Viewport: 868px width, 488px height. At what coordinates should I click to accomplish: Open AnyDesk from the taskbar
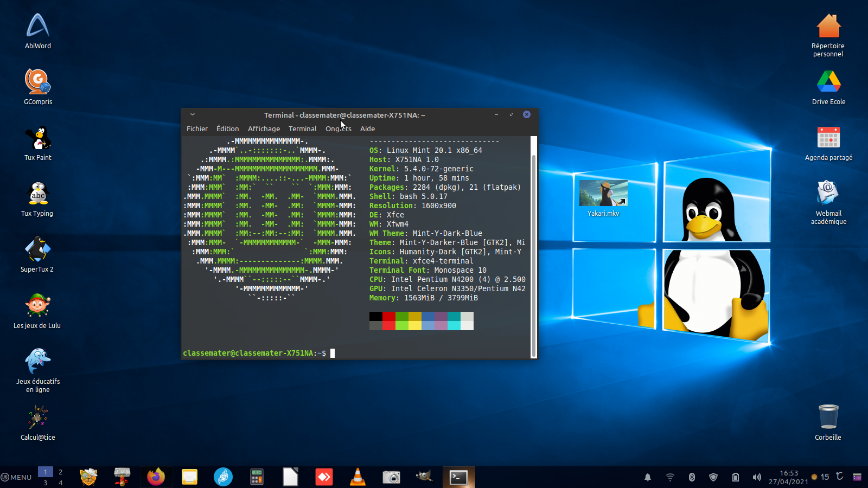point(324,477)
